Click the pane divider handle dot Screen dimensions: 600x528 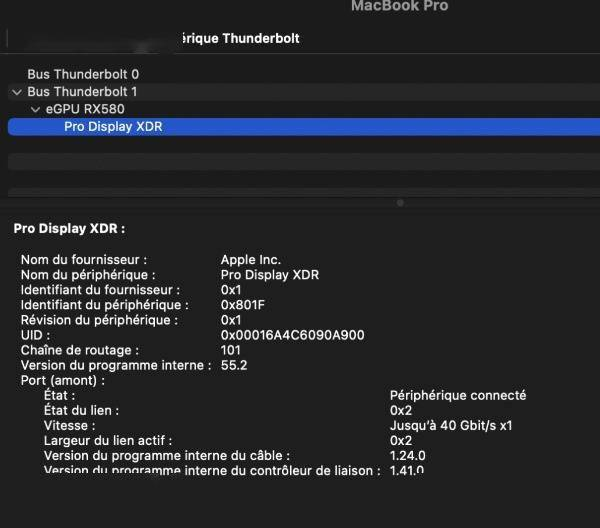(400, 203)
